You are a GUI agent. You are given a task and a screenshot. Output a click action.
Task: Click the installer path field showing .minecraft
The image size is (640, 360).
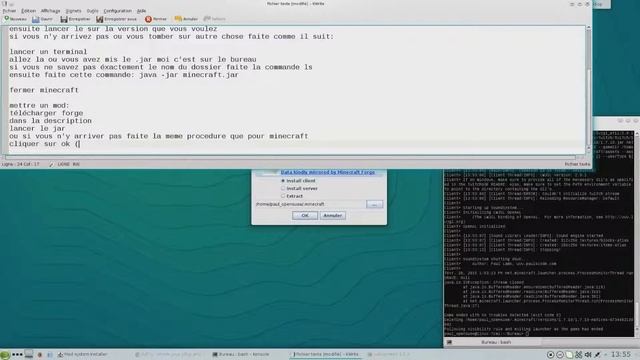[310, 204]
